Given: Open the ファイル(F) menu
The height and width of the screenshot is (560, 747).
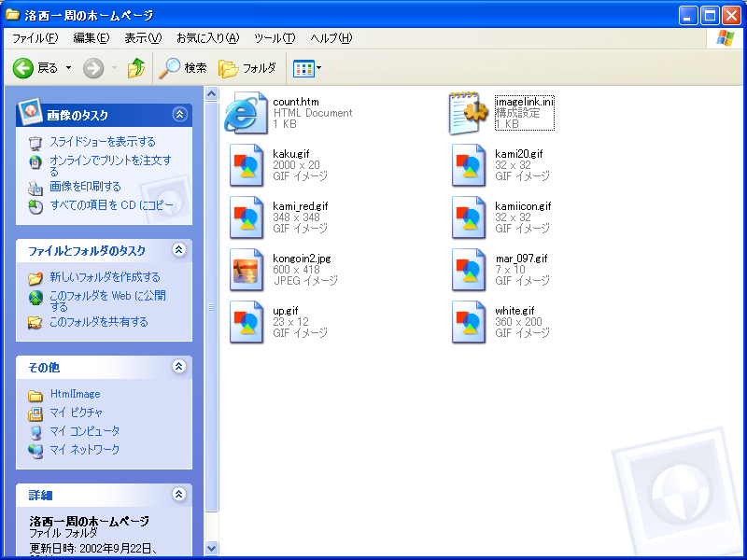Looking at the screenshot, I should tap(35, 38).
